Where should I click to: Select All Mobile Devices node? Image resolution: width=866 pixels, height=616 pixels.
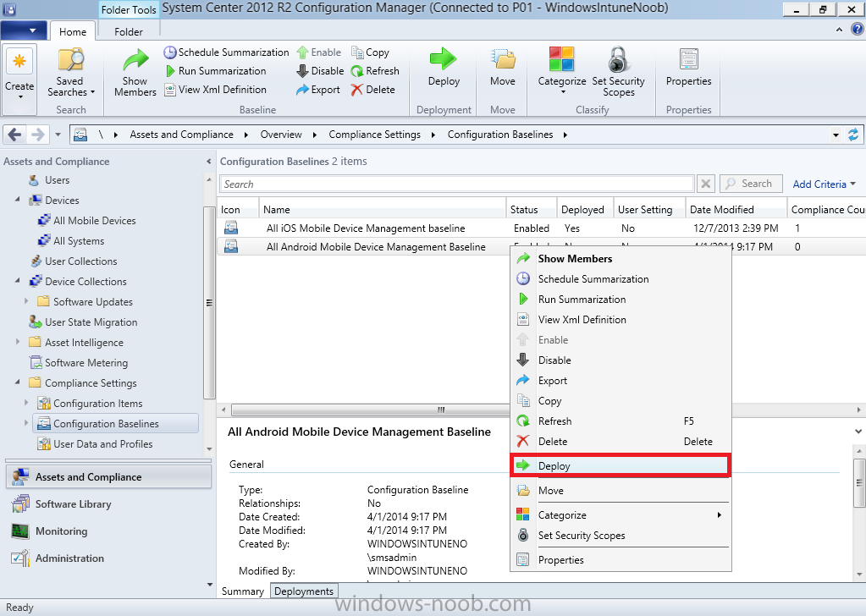point(86,221)
